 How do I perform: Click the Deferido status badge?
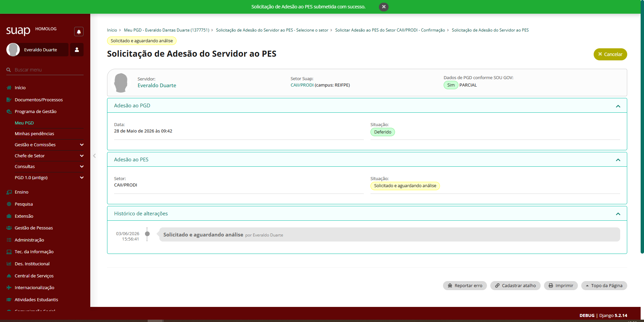click(383, 132)
